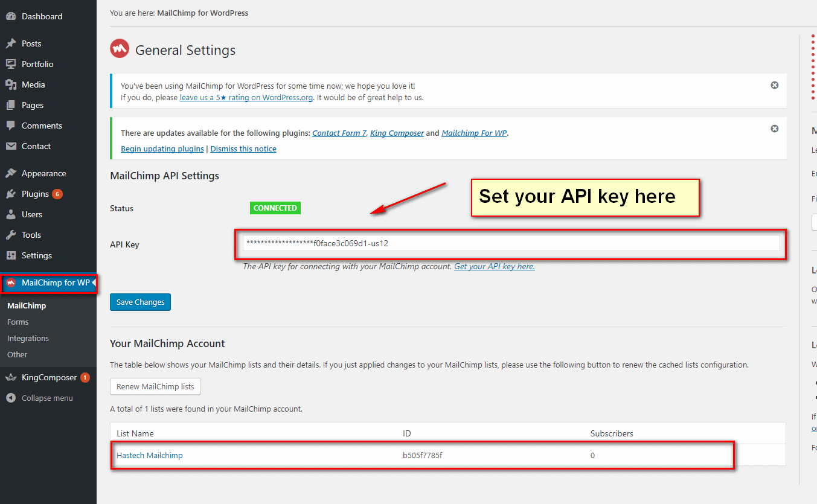The width and height of the screenshot is (817, 504).
Task: Click the List Name column header
Action: pos(135,433)
